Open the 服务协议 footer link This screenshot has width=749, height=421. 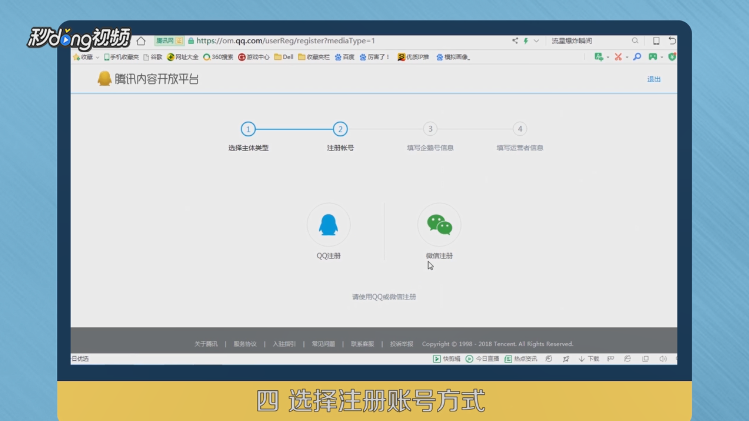tap(245, 344)
